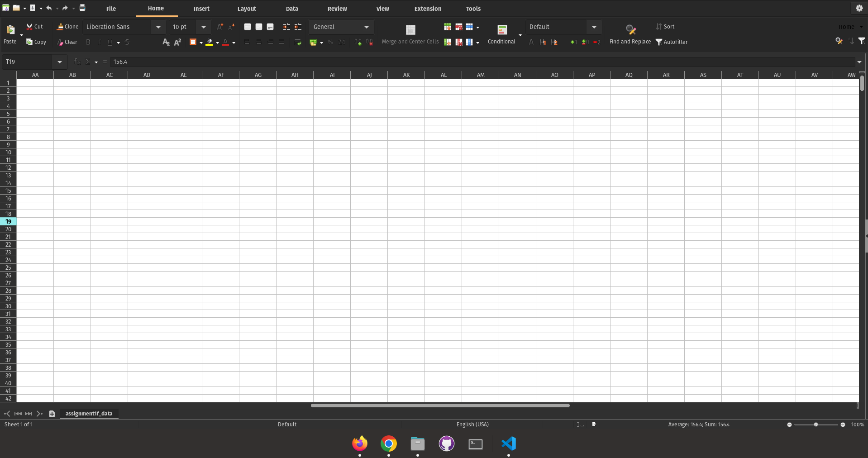Click the Background Color yellow swatch
This screenshot has width=868, height=458.
pyautogui.click(x=209, y=42)
